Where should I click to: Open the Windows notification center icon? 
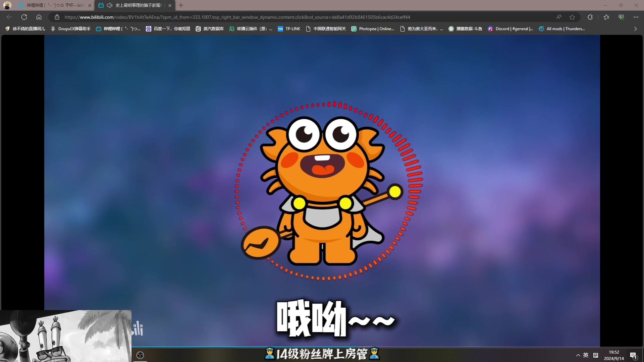[633, 355]
